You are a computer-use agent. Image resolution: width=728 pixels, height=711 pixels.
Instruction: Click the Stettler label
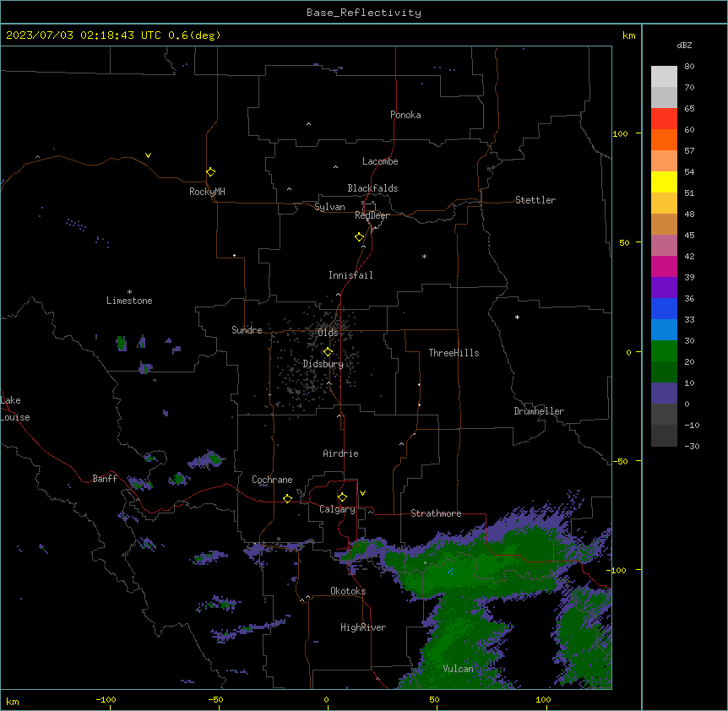[x=535, y=200]
